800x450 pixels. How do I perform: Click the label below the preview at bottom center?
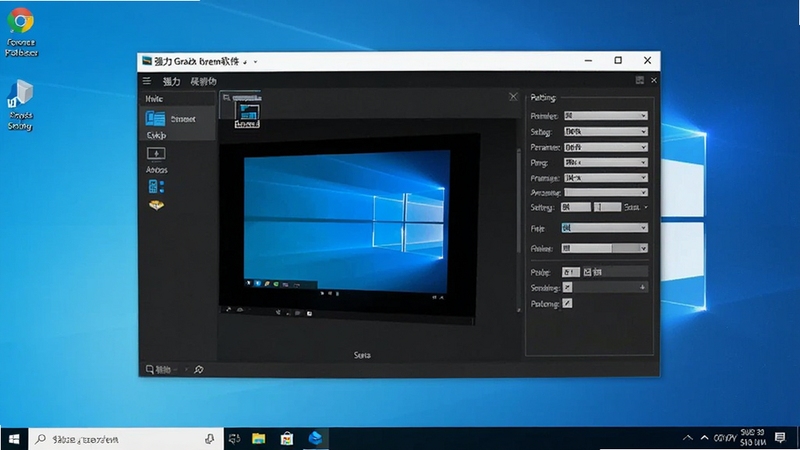[362, 355]
